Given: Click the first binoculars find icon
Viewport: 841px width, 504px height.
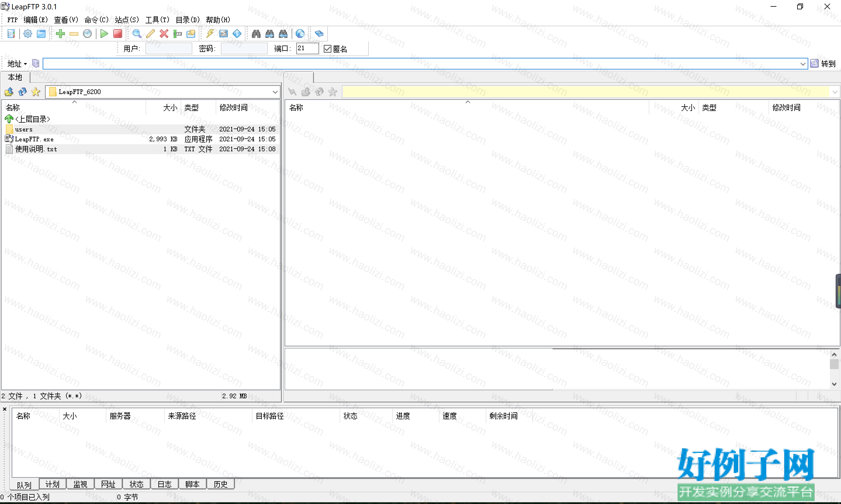Looking at the screenshot, I should tap(256, 34).
